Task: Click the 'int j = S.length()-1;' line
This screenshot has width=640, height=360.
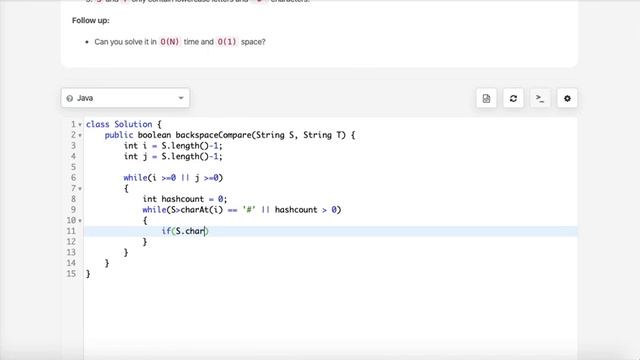Action: coord(173,156)
